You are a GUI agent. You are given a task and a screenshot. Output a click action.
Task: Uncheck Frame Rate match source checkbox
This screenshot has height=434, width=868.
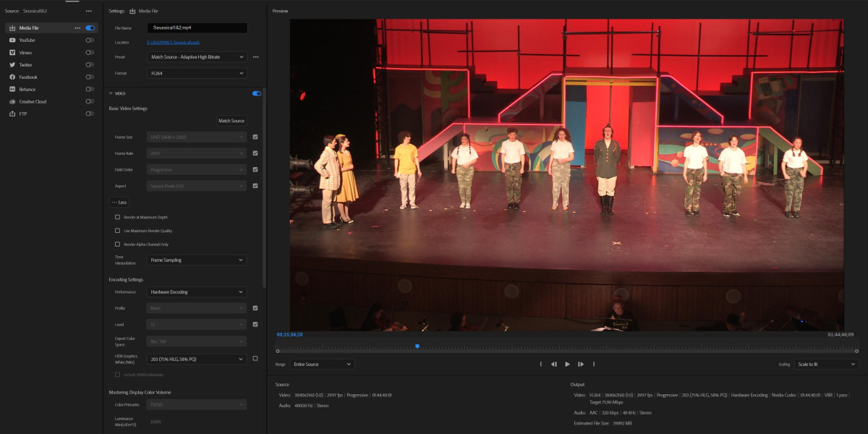coord(255,153)
